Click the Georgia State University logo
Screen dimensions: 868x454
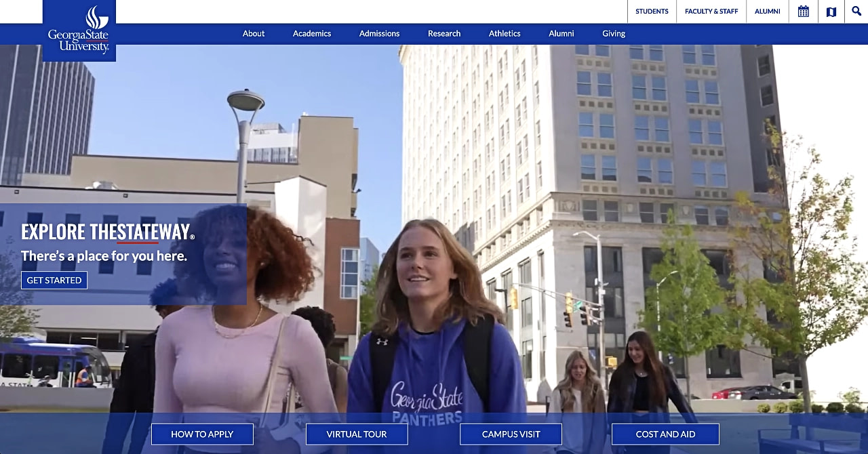coord(79,30)
